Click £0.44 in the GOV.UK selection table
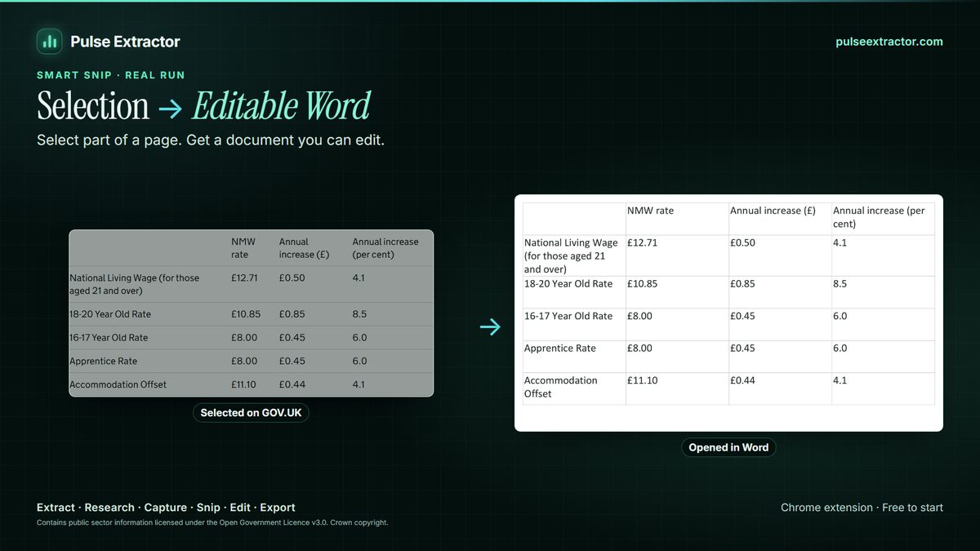 pyautogui.click(x=292, y=384)
